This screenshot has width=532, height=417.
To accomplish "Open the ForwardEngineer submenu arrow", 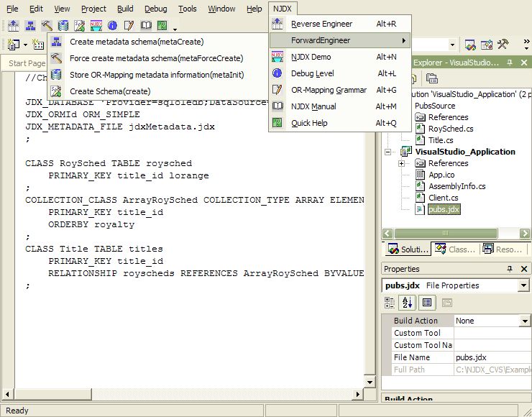I will [x=403, y=40].
